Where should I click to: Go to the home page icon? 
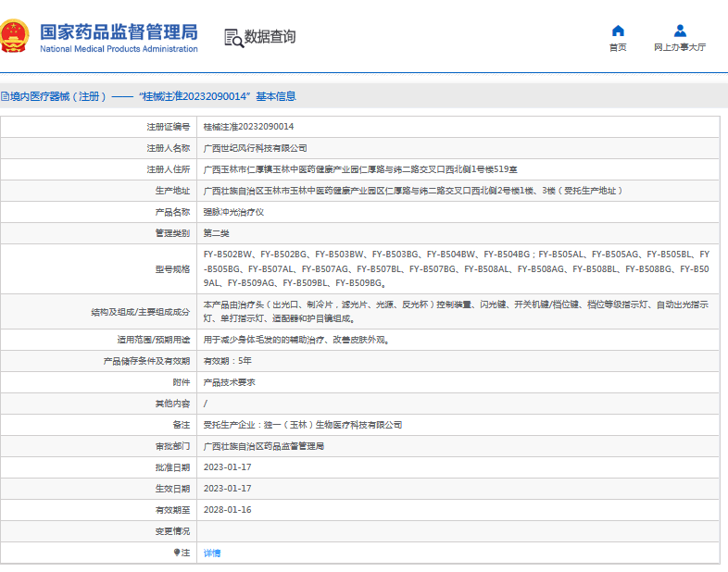pyautogui.click(x=618, y=31)
